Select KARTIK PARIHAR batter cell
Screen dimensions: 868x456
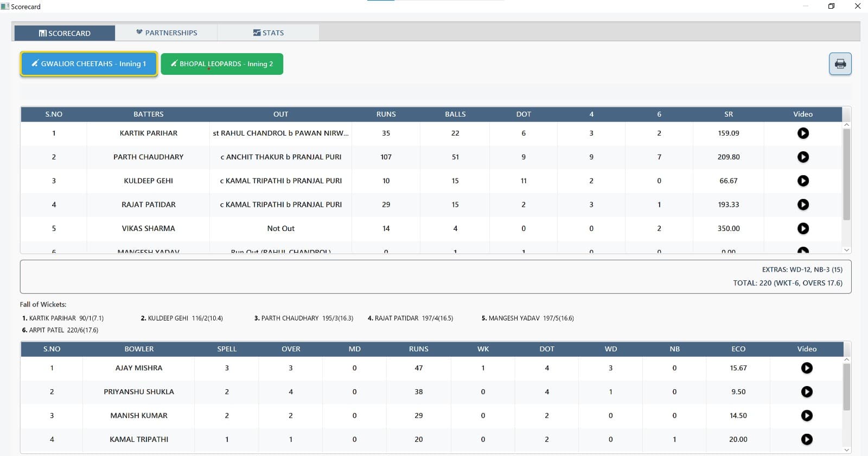tap(148, 133)
